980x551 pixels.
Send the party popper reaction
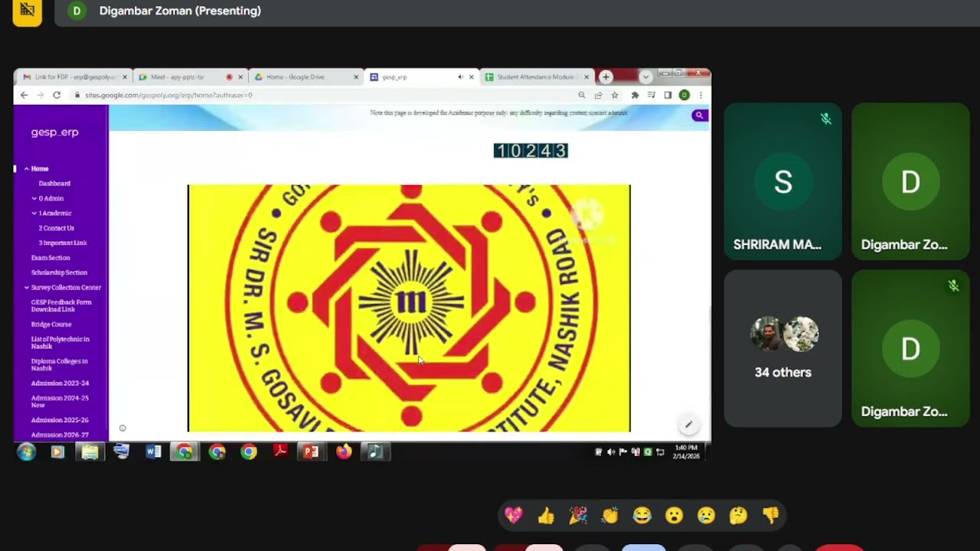[578, 516]
